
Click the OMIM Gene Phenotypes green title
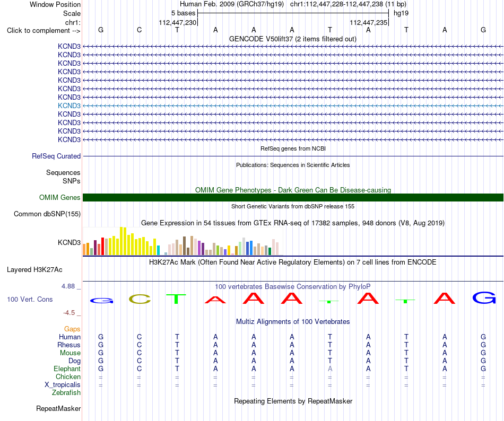click(293, 190)
